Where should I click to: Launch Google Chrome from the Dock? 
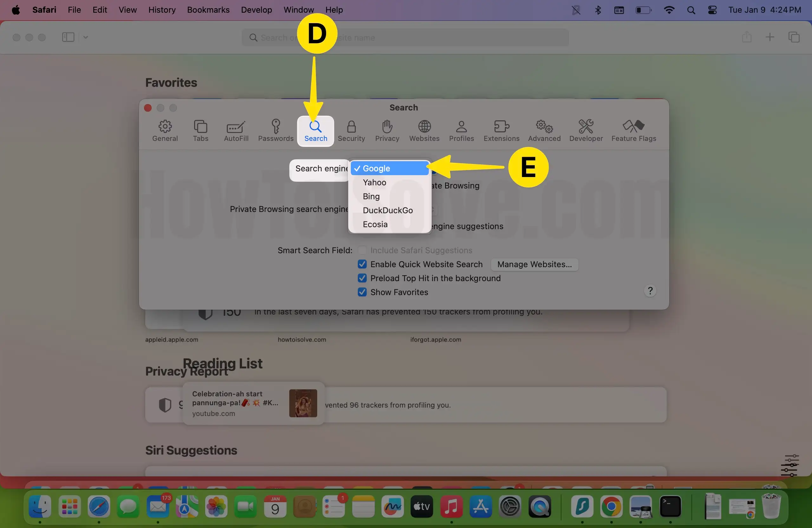click(x=612, y=507)
